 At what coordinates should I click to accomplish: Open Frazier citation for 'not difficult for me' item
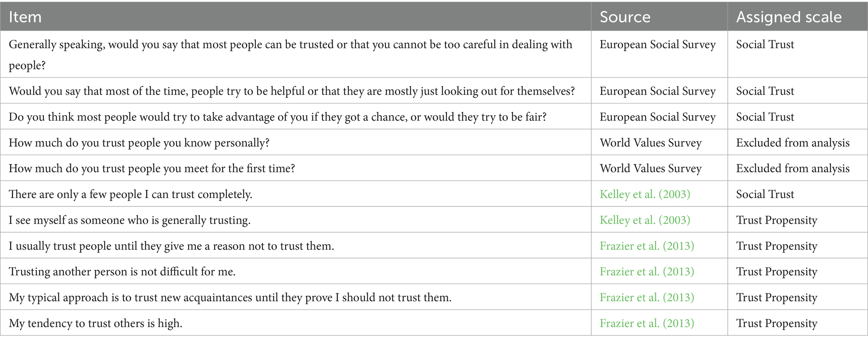pos(647,272)
